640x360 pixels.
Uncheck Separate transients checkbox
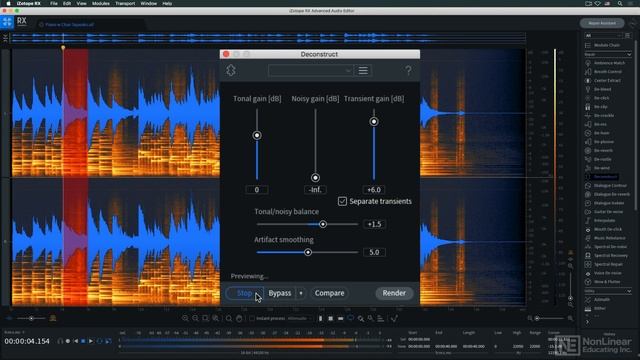click(342, 201)
